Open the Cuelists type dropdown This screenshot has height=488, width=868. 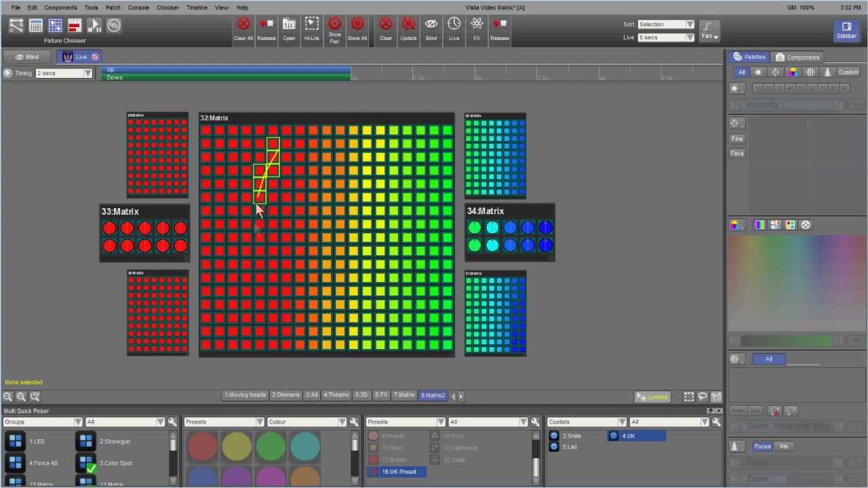586,422
